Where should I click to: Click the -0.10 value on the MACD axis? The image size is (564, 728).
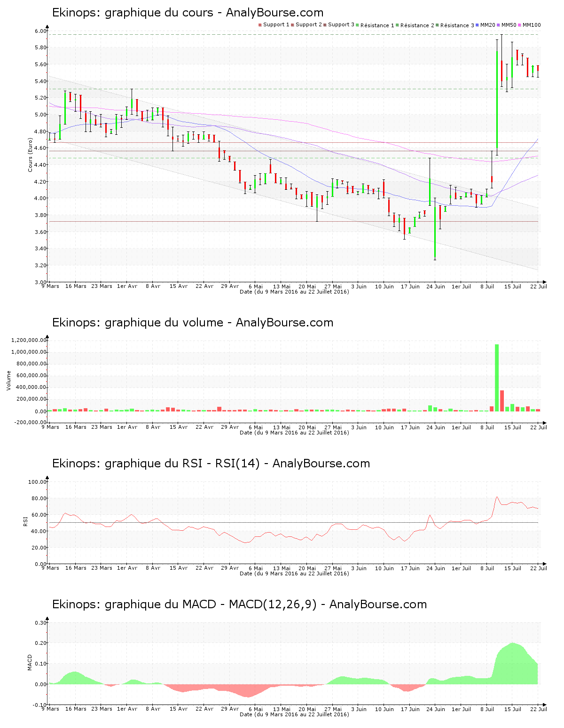(40, 705)
